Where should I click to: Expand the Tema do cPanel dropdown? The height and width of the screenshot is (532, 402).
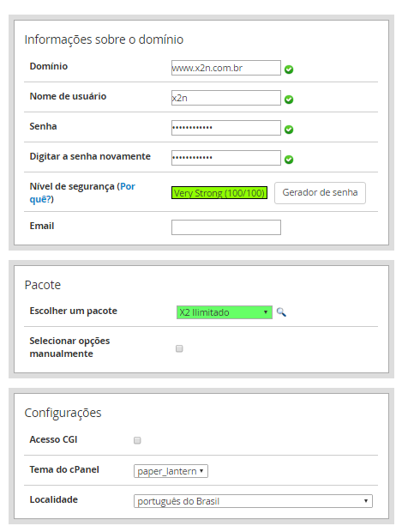click(171, 471)
